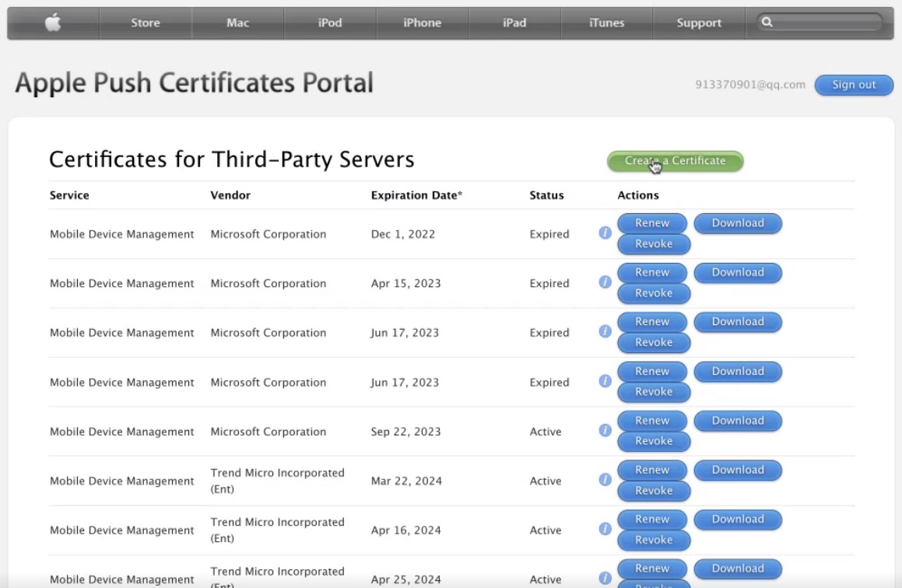
Task: Click the info icon for the Apr 15, 2023 certificate
Action: (x=605, y=281)
